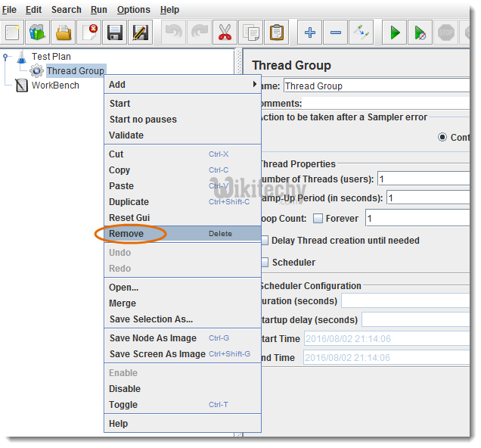Choose Remove from the context menu
The image size is (481, 448).
[126, 234]
